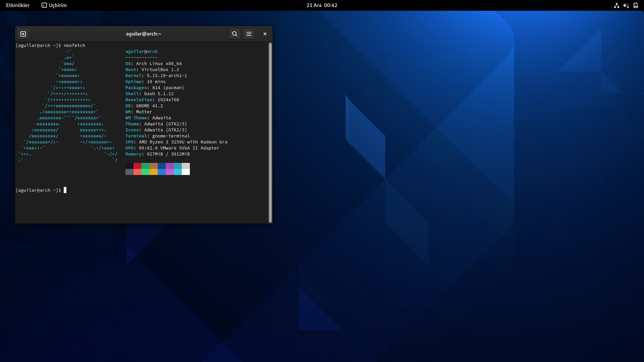
Task: Click the red swatch in neofetch palette
Action: (x=138, y=166)
